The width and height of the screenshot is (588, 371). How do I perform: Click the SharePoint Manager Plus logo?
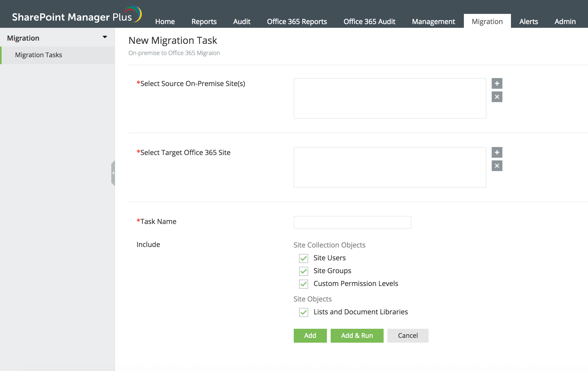(x=76, y=16)
